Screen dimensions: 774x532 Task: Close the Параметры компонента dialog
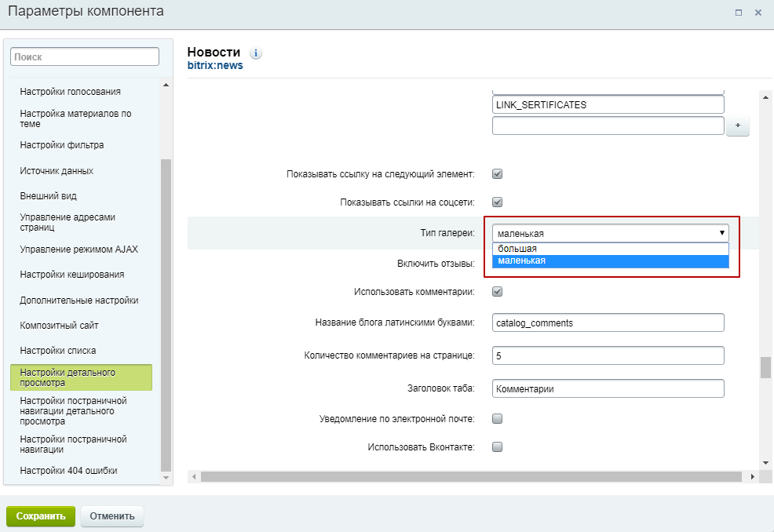[x=758, y=13]
